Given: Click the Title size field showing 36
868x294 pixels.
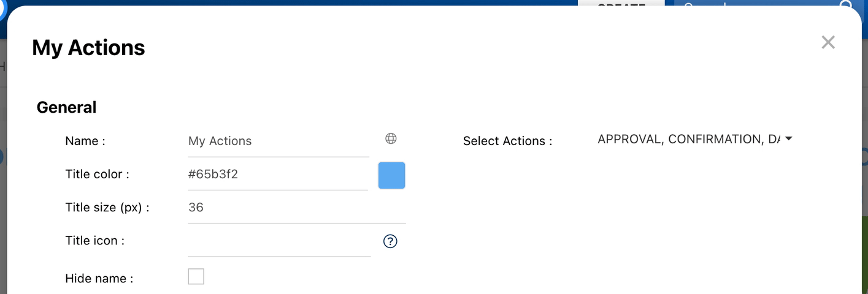Looking at the screenshot, I should click(296, 208).
